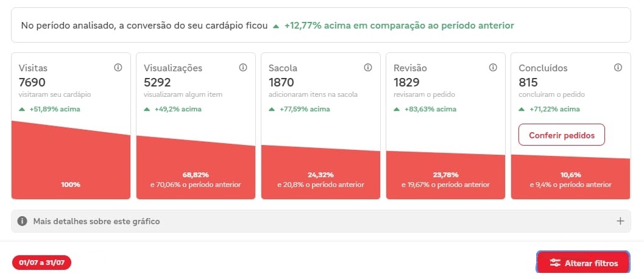The width and height of the screenshot is (644, 279).
Task: Select the 68,82% Visualizações funnel segment
Action: pyautogui.click(x=196, y=174)
